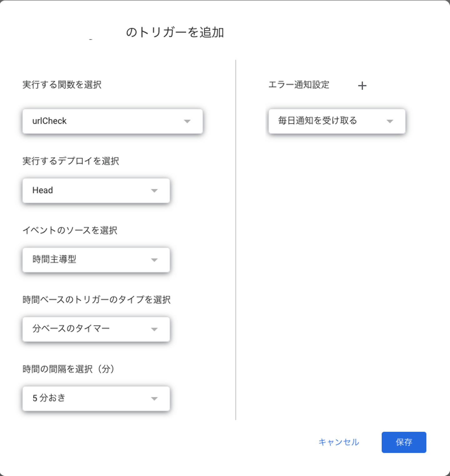Save the trigger with 保存 button

tap(404, 442)
